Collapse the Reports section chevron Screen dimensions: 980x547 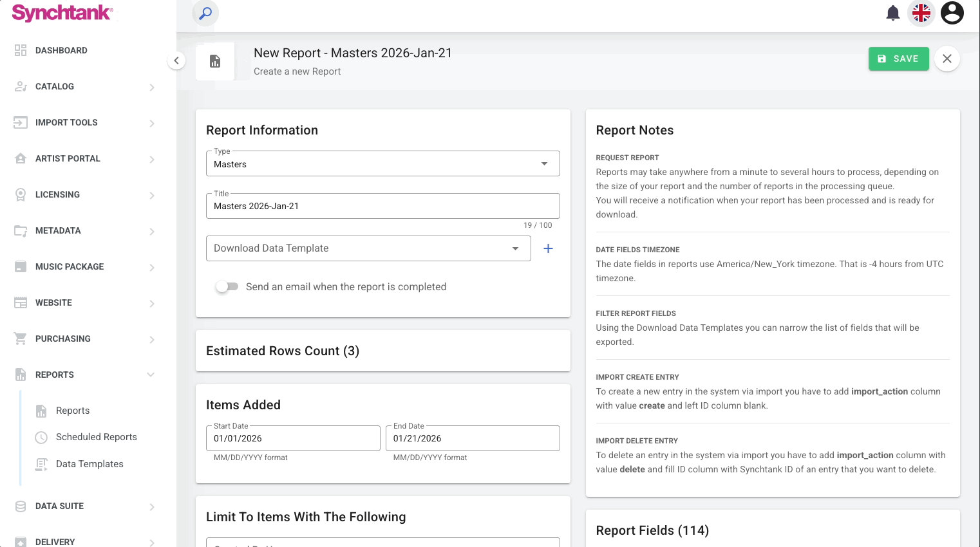pyautogui.click(x=151, y=375)
